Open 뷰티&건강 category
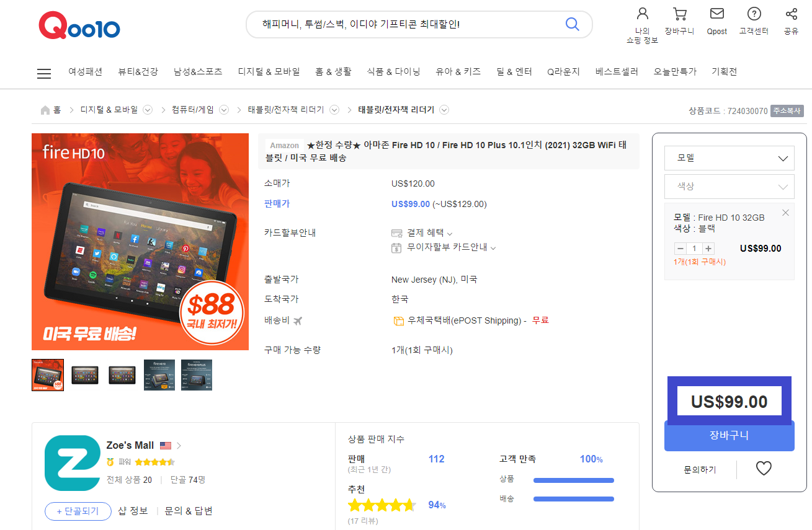 [x=138, y=72]
